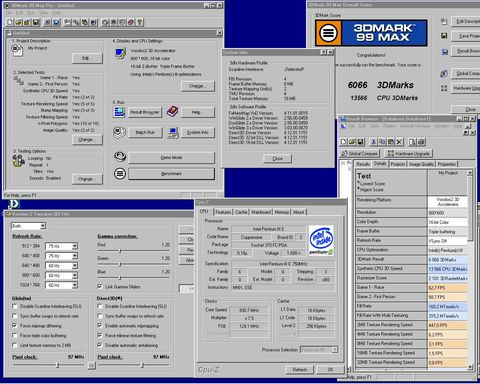The image size is (480, 384).
Task: Open the 640*400 refresh rate dropdown
Action: click(75, 256)
